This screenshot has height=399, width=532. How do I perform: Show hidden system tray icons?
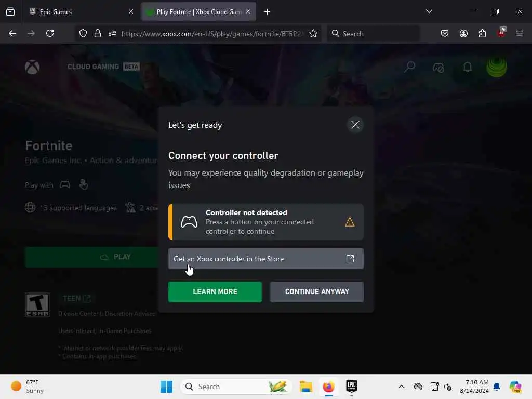pos(402,387)
